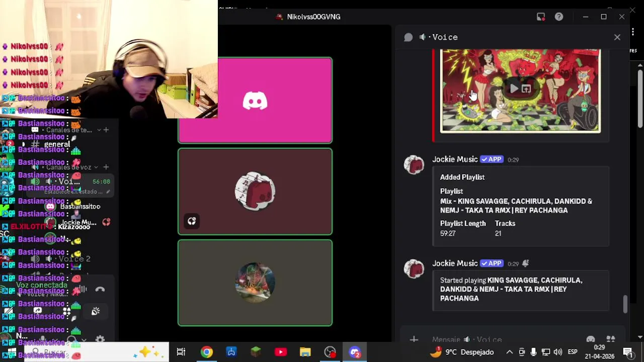Open notification center on taskbar

pyautogui.click(x=628, y=352)
